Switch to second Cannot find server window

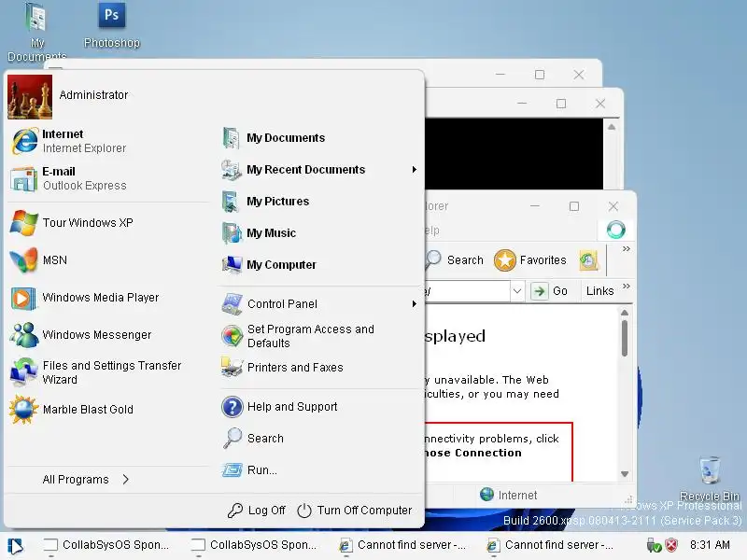[549, 545]
